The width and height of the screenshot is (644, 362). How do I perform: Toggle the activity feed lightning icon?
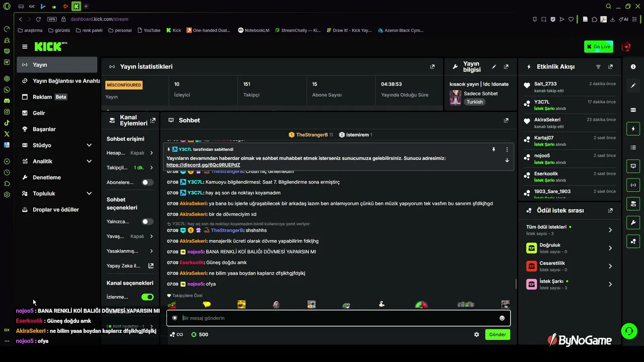tap(633, 129)
